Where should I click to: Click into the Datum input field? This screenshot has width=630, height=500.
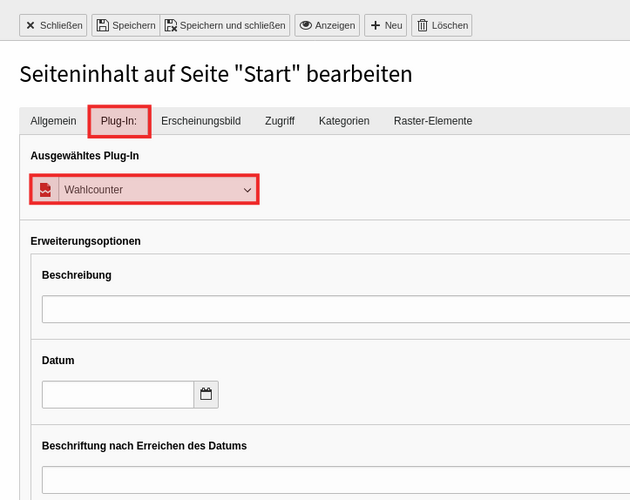pyautogui.click(x=118, y=394)
